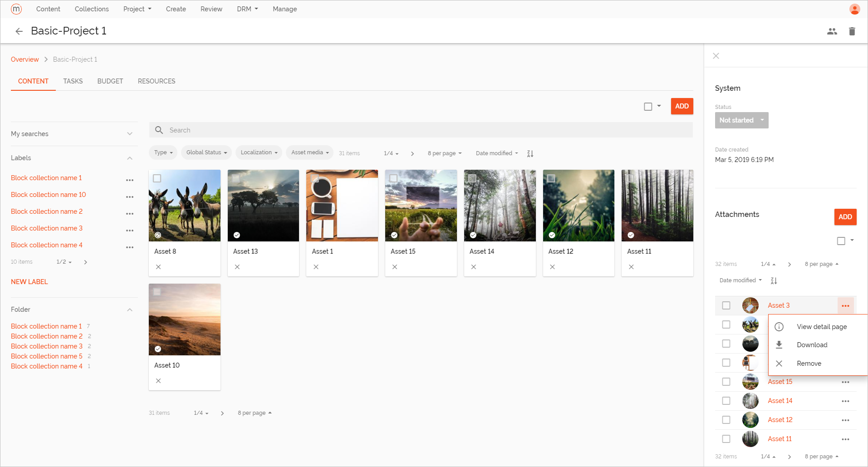Select the Download option for Asset 3
The height and width of the screenshot is (467, 868).
click(x=812, y=344)
